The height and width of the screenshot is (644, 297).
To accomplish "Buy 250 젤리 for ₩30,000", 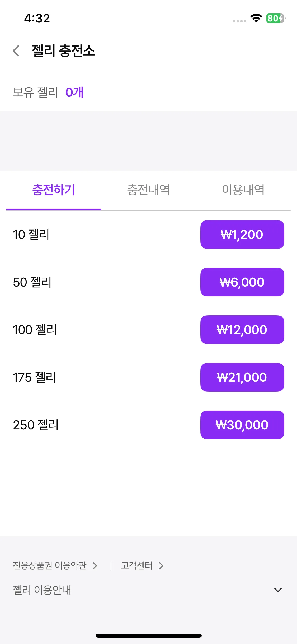I will click(x=242, y=425).
